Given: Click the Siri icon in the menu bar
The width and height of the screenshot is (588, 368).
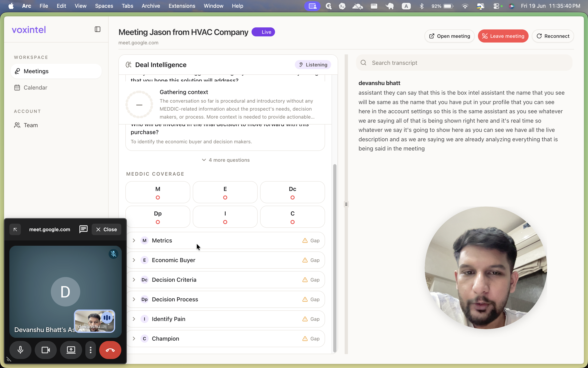Looking at the screenshot, I should click(x=511, y=6).
